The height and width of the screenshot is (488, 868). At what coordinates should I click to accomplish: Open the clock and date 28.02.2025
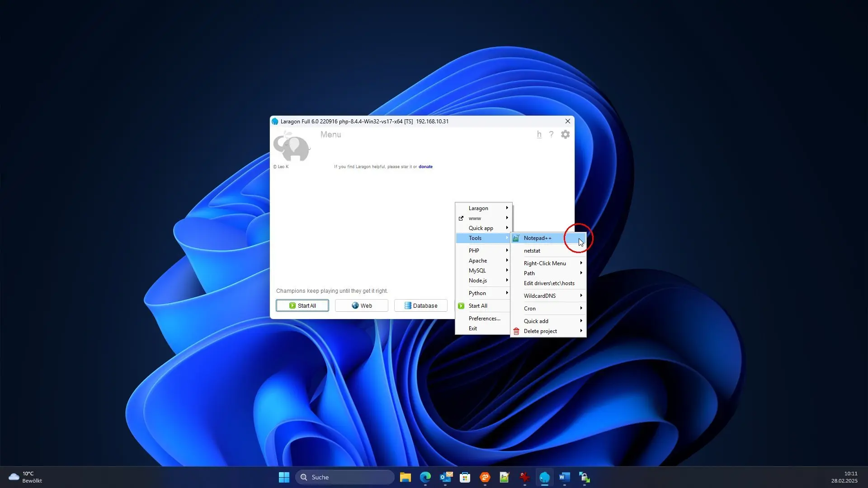pyautogui.click(x=844, y=477)
